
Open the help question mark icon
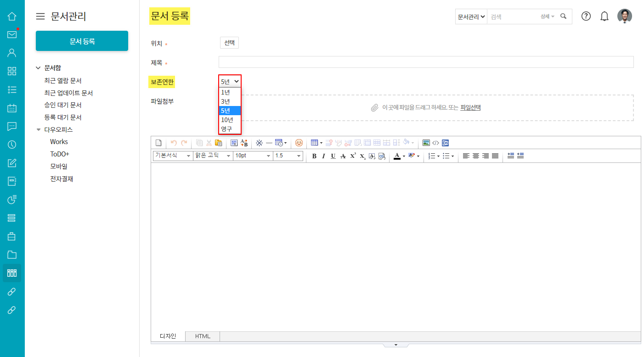coord(586,16)
